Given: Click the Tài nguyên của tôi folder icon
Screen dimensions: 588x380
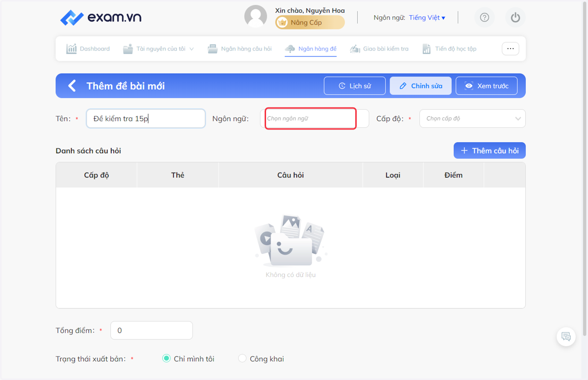Looking at the screenshot, I should click(x=128, y=49).
